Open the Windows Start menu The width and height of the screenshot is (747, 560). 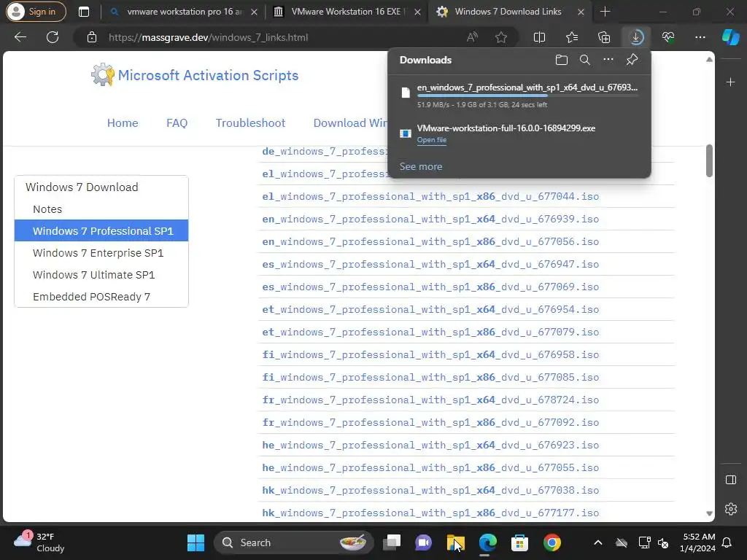point(196,542)
